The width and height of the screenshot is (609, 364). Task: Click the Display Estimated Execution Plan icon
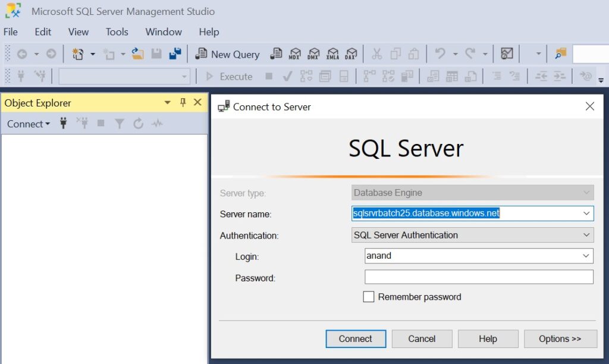pos(306,76)
